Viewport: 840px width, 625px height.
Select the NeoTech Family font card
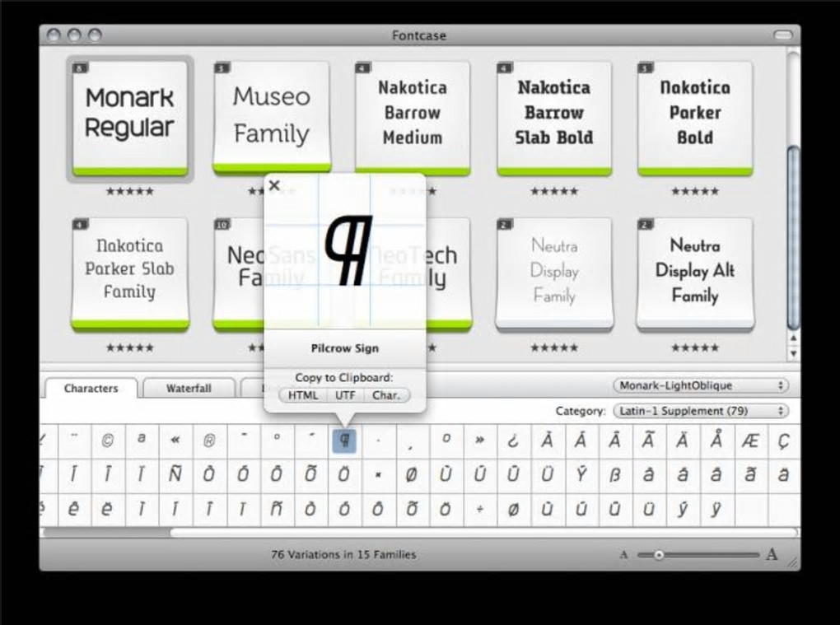coord(449,273)
